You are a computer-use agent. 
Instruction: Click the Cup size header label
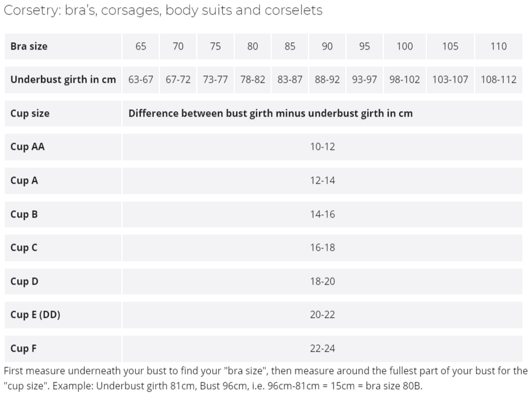30,113
